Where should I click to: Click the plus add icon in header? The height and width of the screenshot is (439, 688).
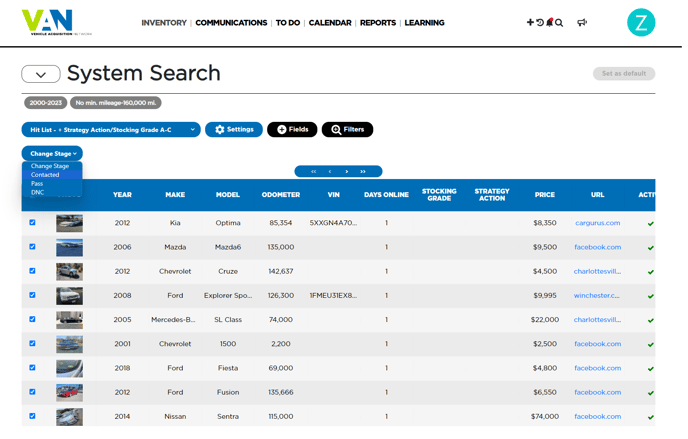[530, 23]
